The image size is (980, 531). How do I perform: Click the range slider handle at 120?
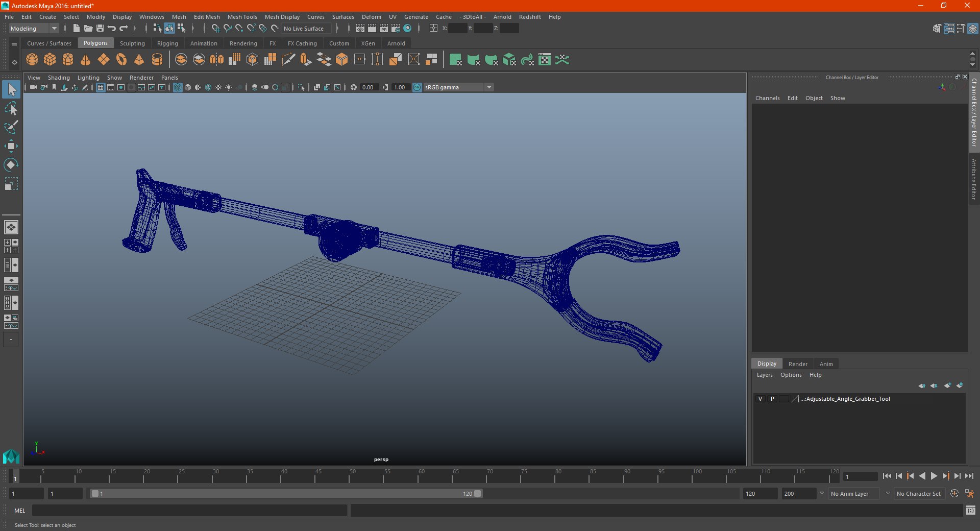(x=478, y=494)
